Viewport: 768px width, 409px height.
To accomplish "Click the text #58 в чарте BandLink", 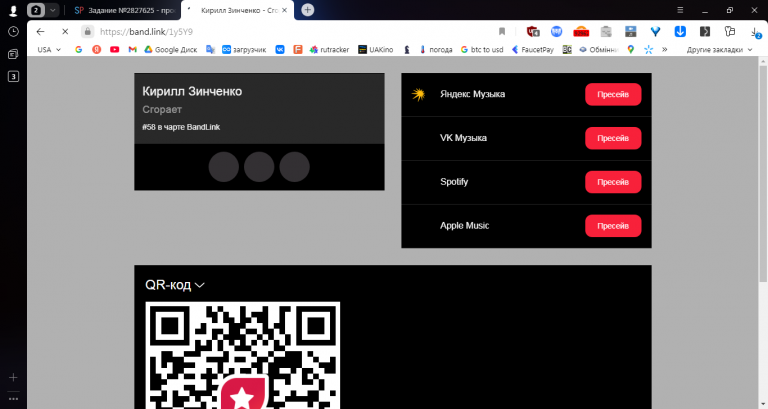I will tap(181, 127).
